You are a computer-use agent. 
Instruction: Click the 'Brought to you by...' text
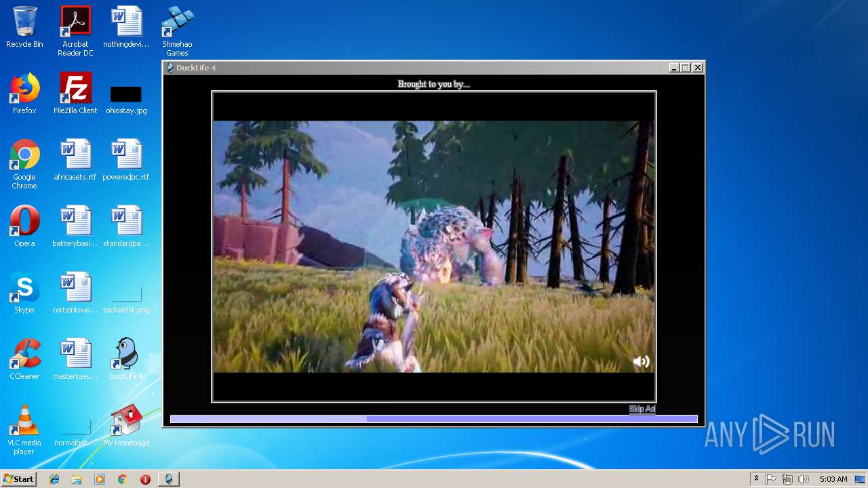(x=434, y=84)
